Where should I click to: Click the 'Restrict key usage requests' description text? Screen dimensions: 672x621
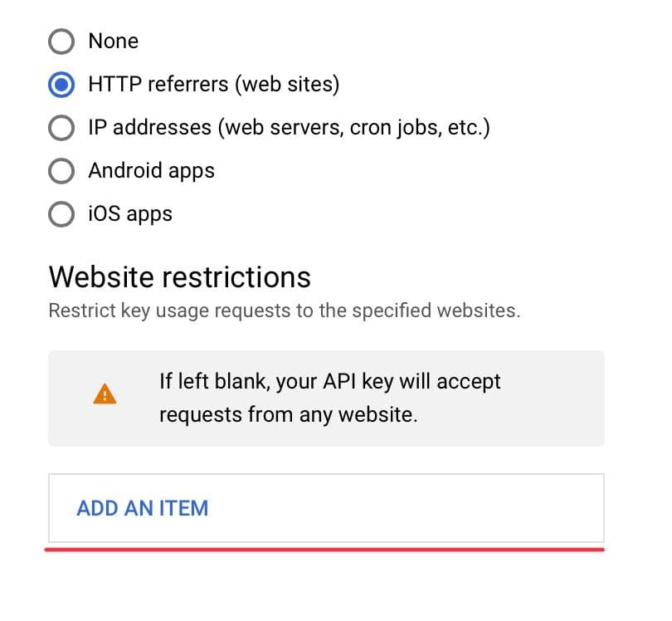click(285, 310)
